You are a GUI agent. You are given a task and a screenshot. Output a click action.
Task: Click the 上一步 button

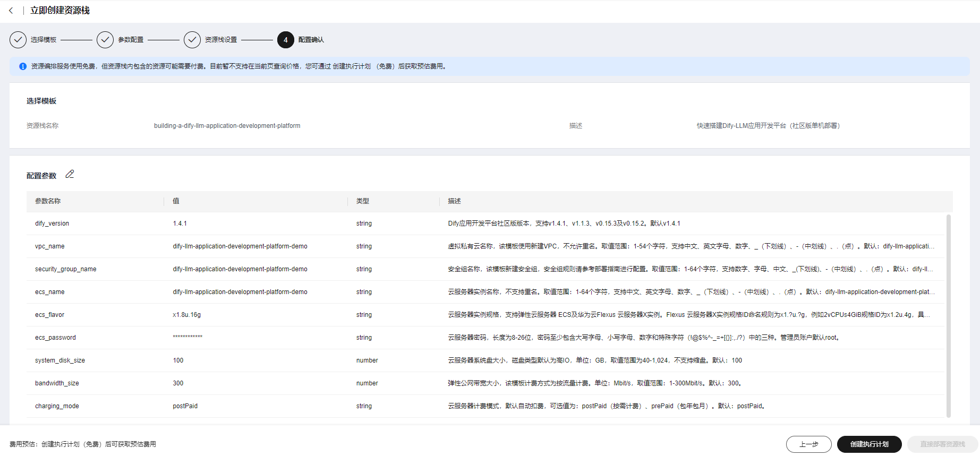click(x=809, y=444)
